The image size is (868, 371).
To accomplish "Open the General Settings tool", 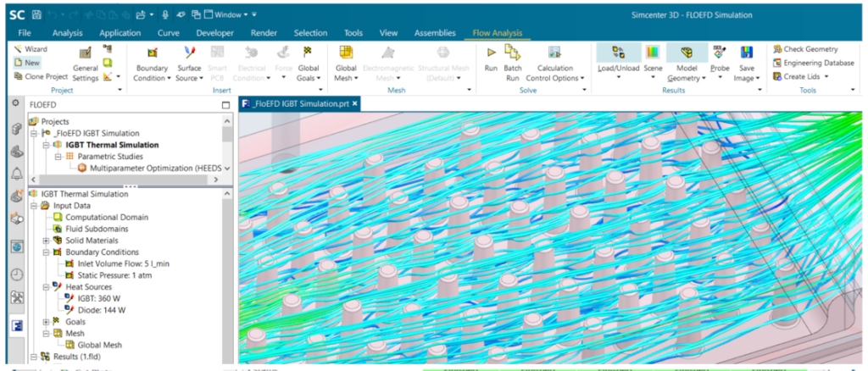I will pos(86,64).
